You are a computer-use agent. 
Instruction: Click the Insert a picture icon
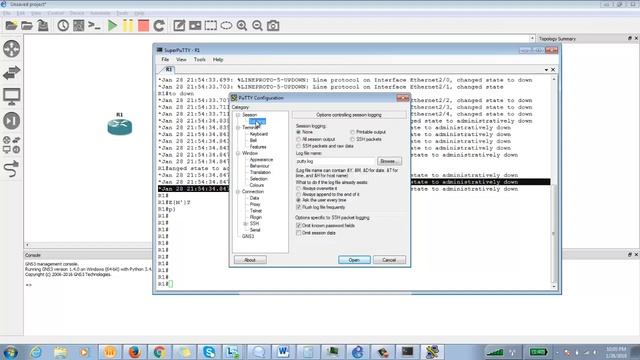[195, 26]
